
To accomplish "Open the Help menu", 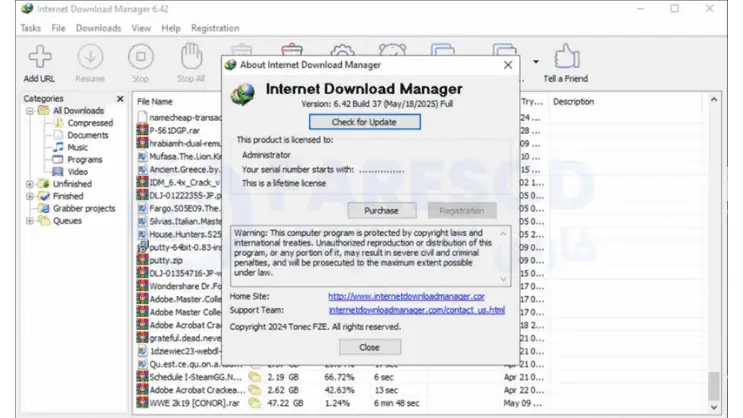I will [x=171, y=28].
